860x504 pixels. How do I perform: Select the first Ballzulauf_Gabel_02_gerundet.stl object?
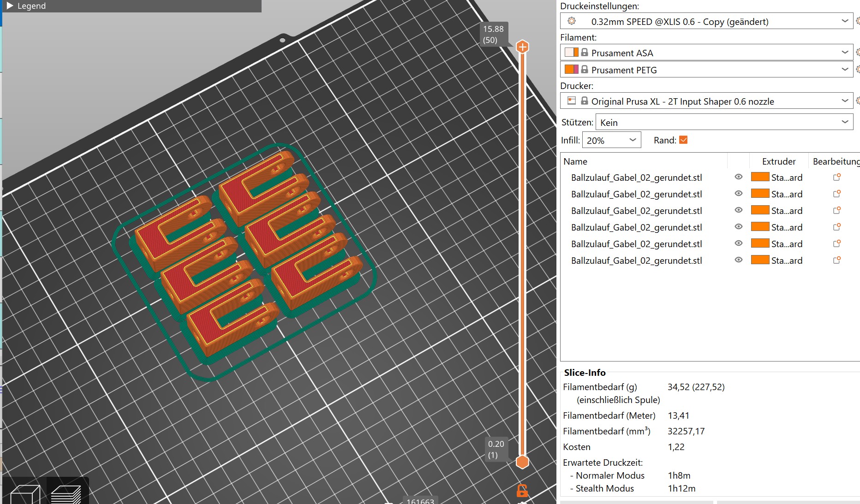click(x=637, y=178)
